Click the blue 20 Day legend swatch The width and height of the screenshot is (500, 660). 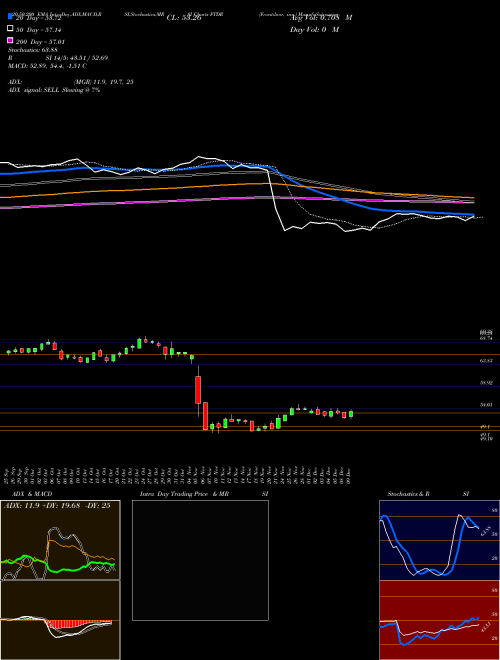tap(10, 16)
